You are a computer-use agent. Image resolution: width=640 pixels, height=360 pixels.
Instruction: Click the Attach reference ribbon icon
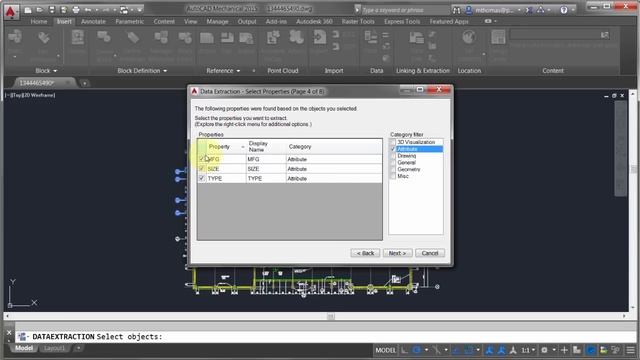click(207, 38)
